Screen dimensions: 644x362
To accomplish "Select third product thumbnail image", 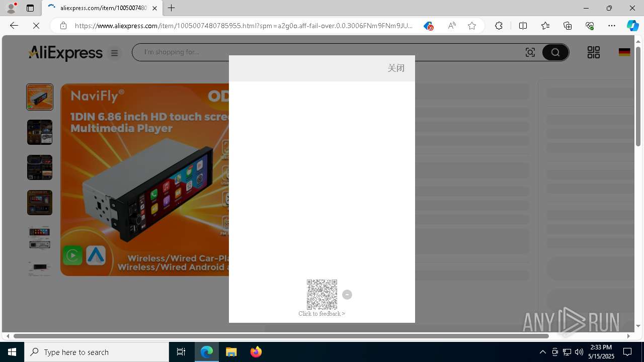I will (40, 167).
